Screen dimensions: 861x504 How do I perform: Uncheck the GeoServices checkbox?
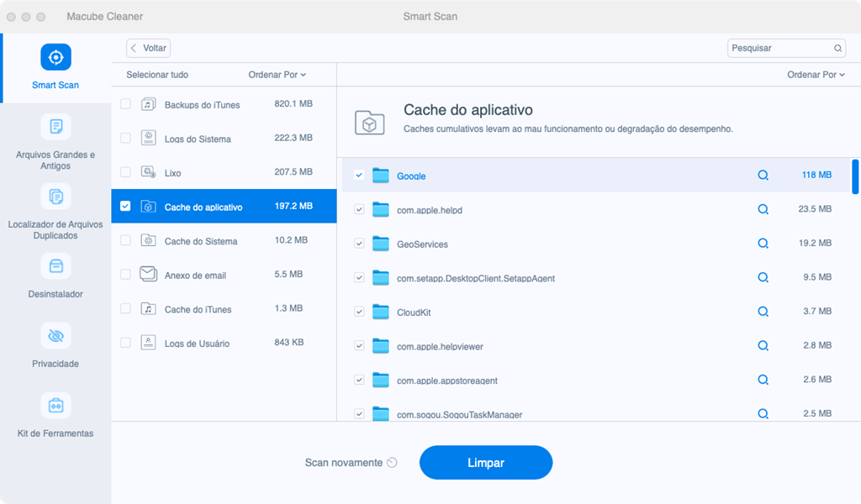pyautogui.click(x=359, y=243)
